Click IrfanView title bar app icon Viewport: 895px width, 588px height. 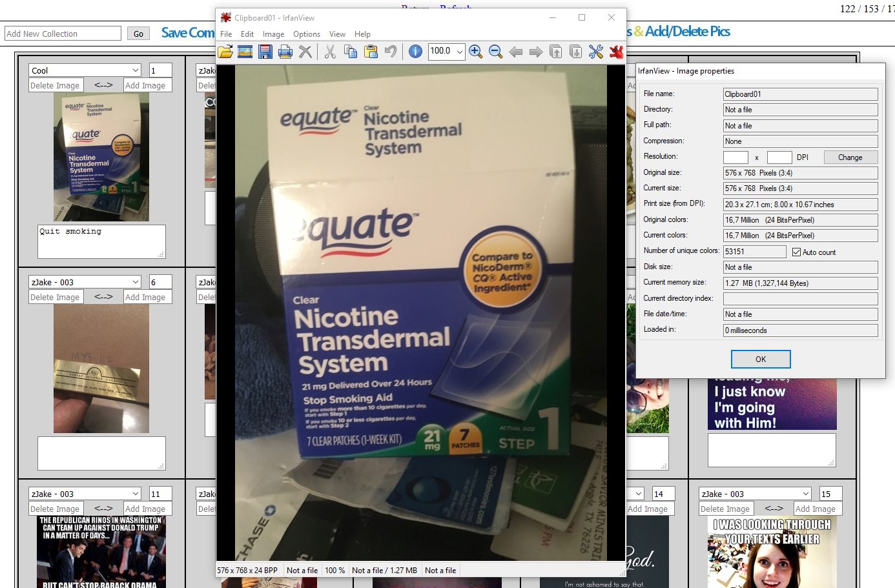coord(226,17)
